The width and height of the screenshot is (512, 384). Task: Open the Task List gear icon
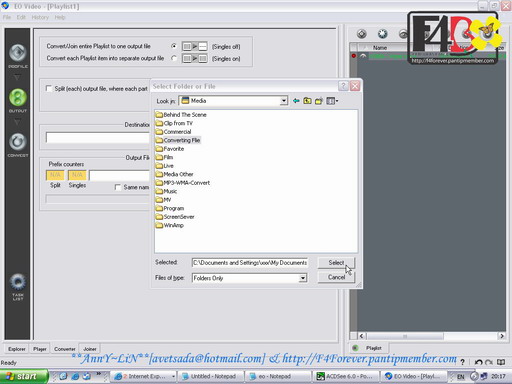click(x=18, y=282)
